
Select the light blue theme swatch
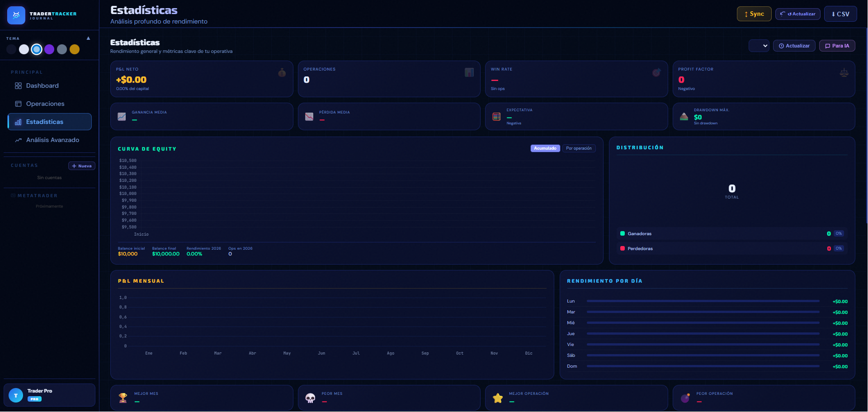tap(37, 49)
